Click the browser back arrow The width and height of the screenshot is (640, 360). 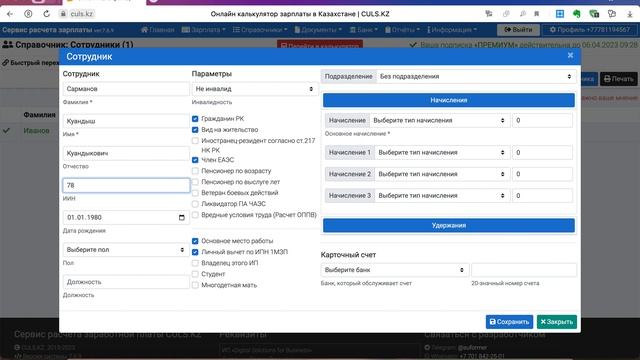pyautogui.click(x=10, y=14)
